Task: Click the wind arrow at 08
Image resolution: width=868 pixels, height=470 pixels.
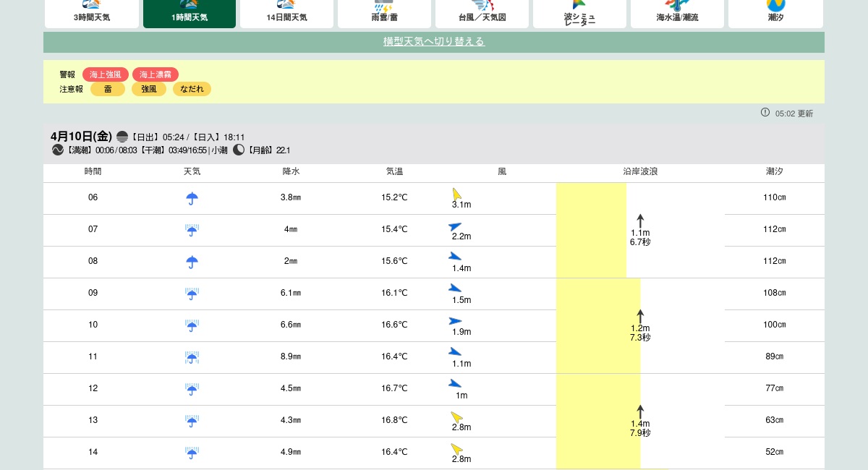Action: pos(455,256)
